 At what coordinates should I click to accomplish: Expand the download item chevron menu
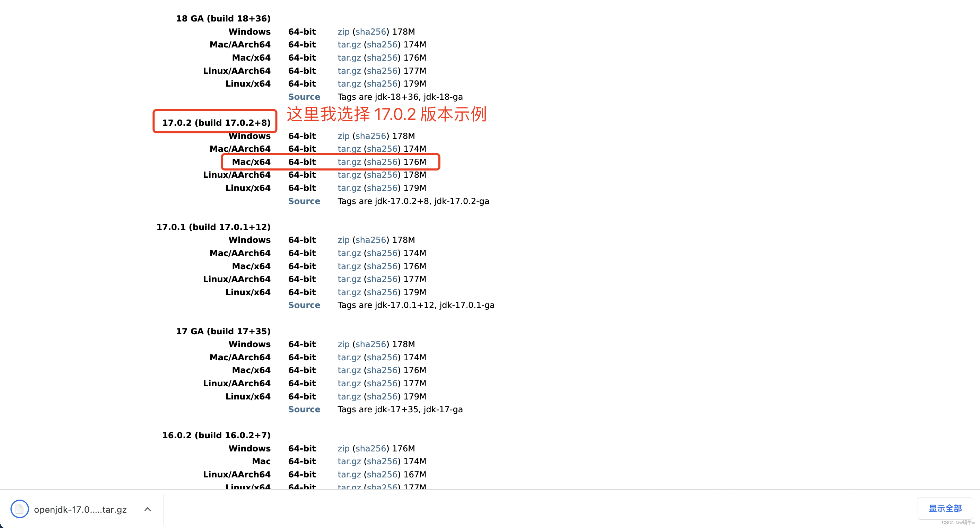point(148,509)
